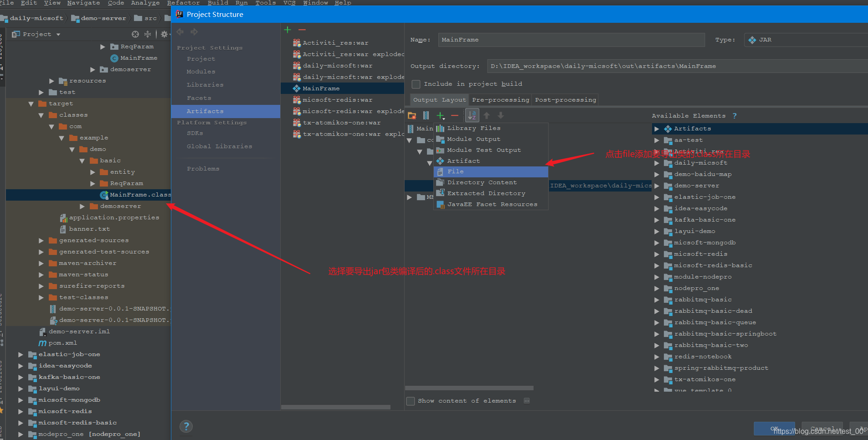
Task: Click the forward arrow in Project Structure
Action: pos(195,32)
